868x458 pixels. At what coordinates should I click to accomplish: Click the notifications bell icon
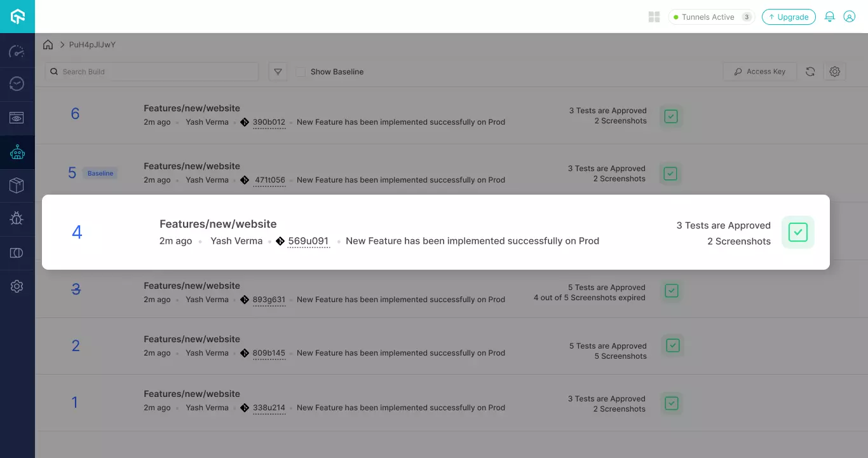[x=829, y=17]
